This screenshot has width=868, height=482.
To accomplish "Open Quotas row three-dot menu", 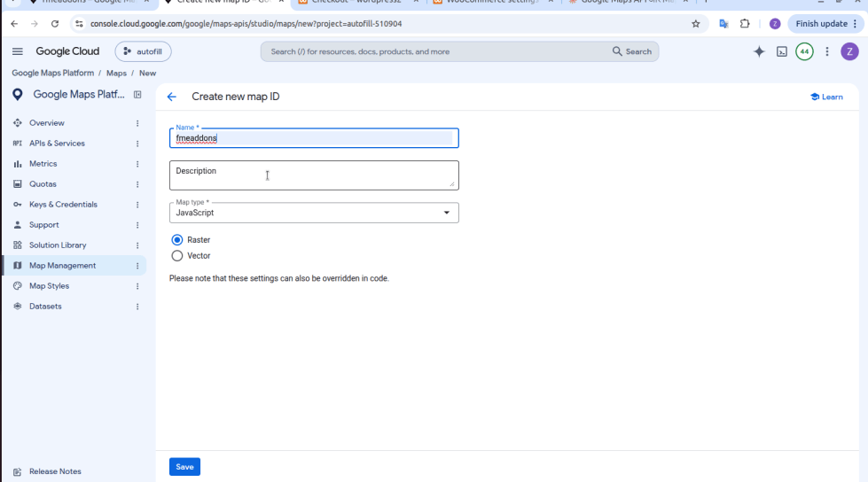I will click(137, 184).
